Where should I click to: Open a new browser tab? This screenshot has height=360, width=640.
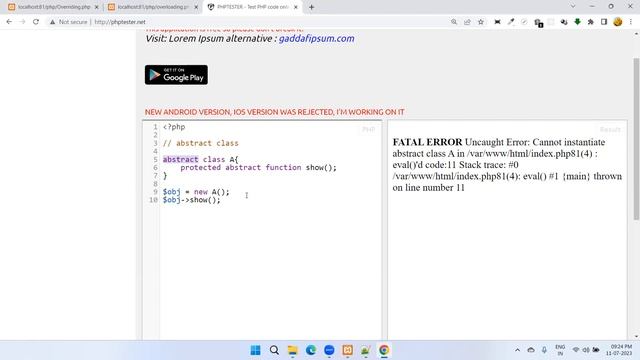click(x=311, y=7)
